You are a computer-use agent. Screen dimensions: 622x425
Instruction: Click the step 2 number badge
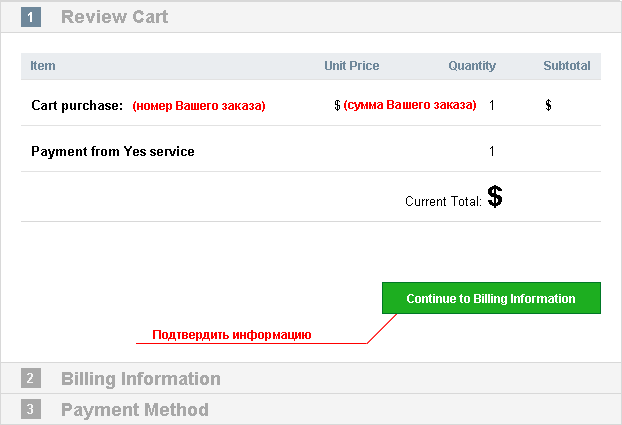31,378
